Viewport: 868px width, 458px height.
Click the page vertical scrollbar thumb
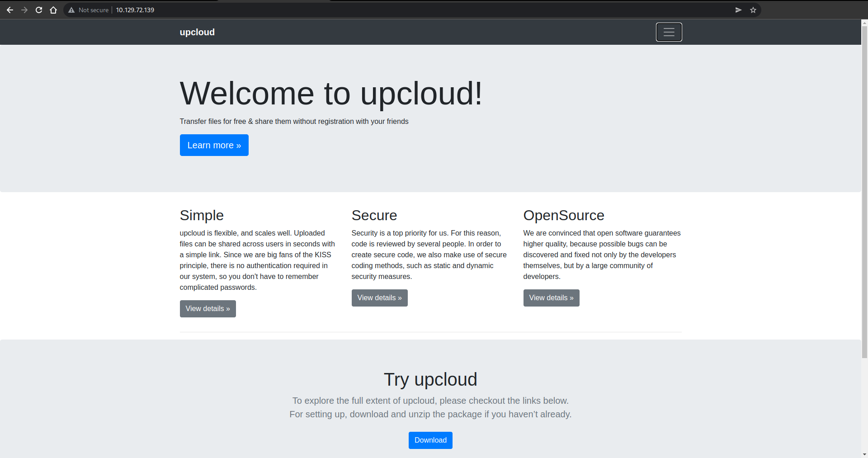click(864, 192)
